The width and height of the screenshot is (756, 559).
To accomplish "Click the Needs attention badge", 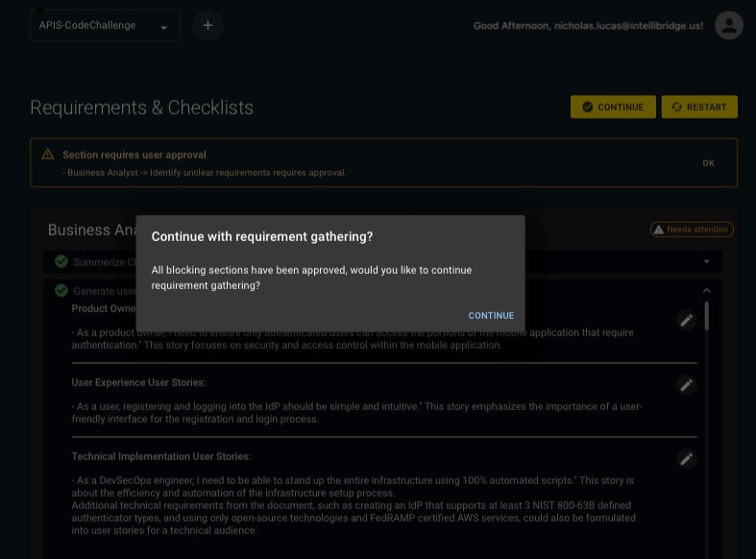I will [692, 230].
